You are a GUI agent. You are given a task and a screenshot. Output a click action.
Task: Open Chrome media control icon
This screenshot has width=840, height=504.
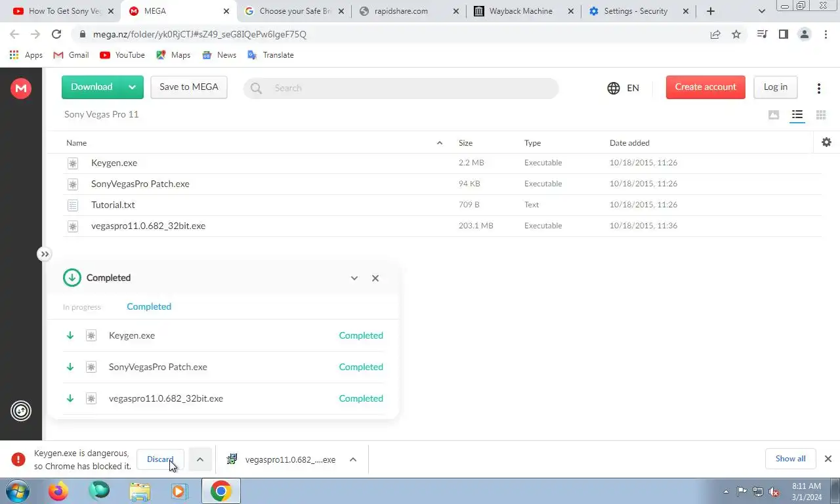[762, 34]
